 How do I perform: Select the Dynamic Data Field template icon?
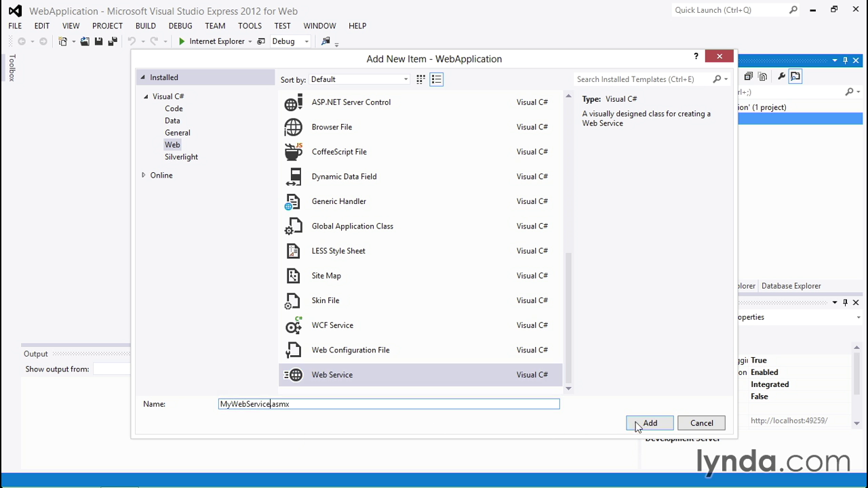tap(293, 176)
